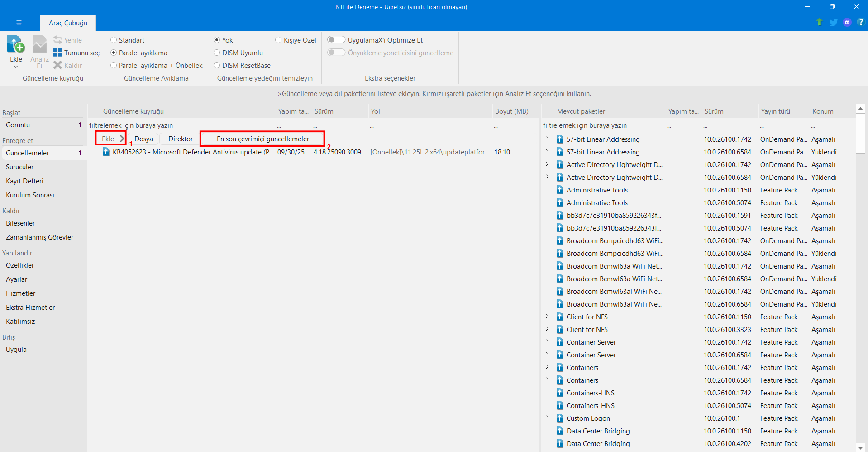Open the Twitter bird icon
Image resolution: width=868 pixels, height=452 pixels.
click(x=833, y=22)
